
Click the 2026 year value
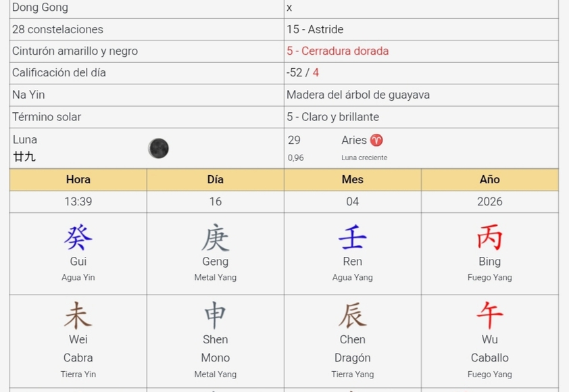489,201
